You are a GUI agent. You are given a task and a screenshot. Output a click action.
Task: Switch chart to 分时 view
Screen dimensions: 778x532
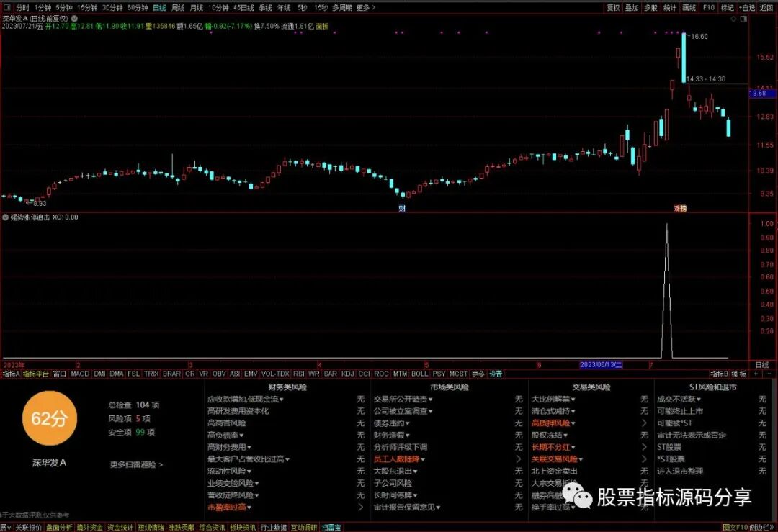[x=23, y=7]
